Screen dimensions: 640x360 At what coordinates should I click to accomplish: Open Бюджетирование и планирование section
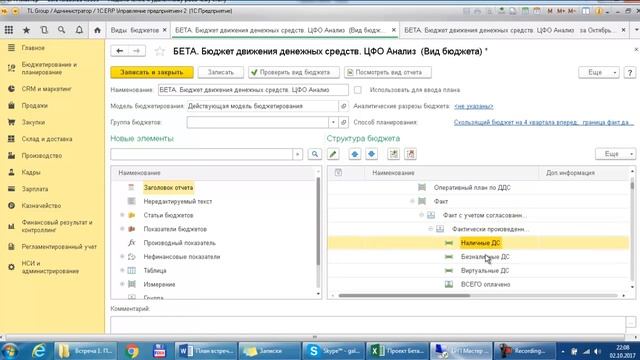click(49, 68)
